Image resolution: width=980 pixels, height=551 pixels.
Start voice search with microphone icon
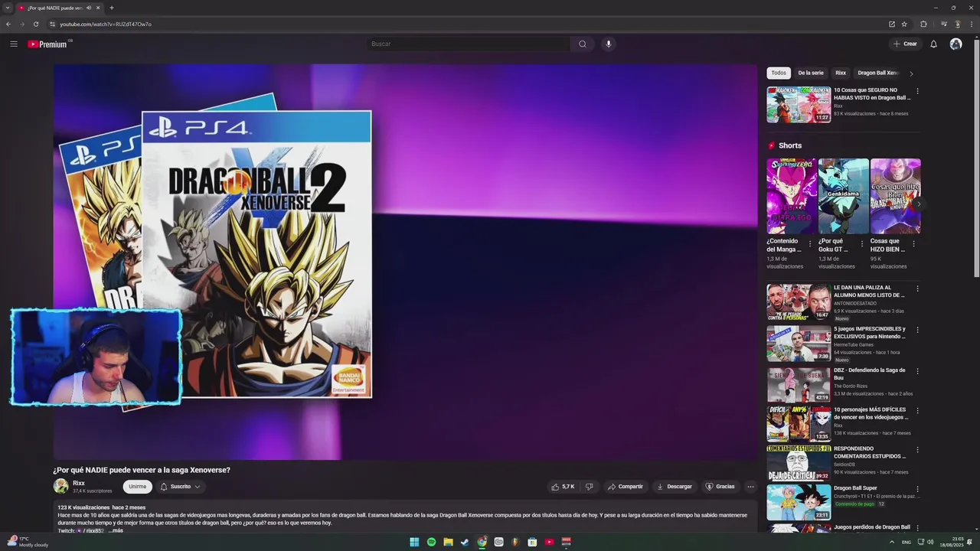tap(609, 44)
